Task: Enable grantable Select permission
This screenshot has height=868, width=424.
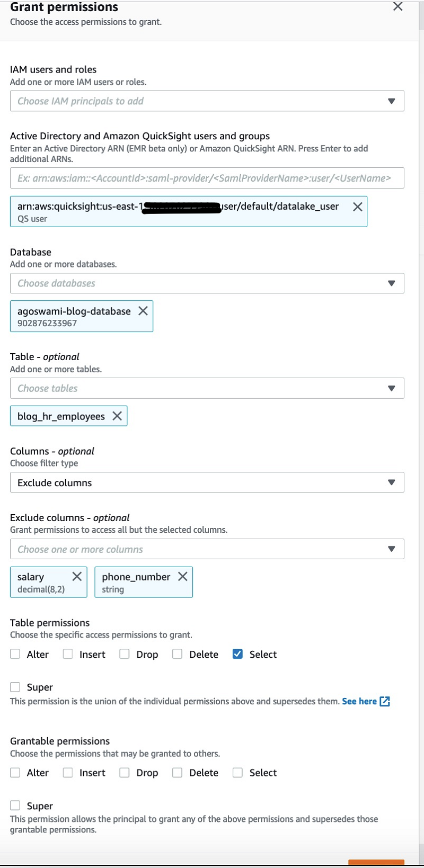Action: coord(238,773)
